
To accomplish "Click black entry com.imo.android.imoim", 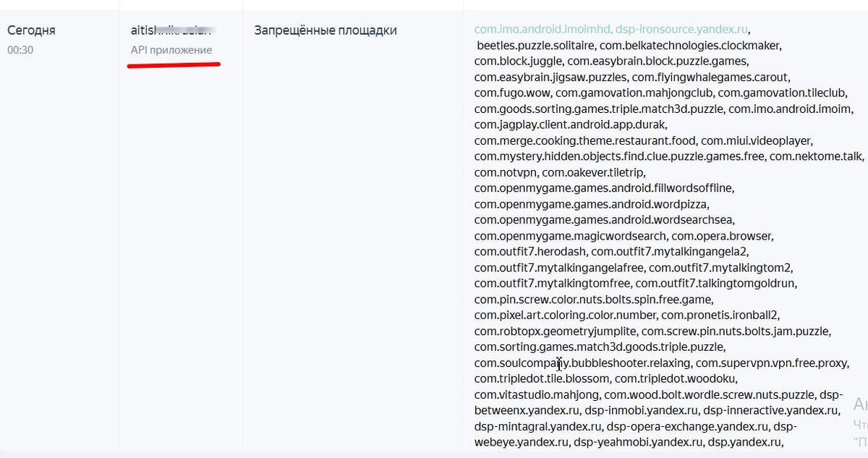I will point(790,109).
